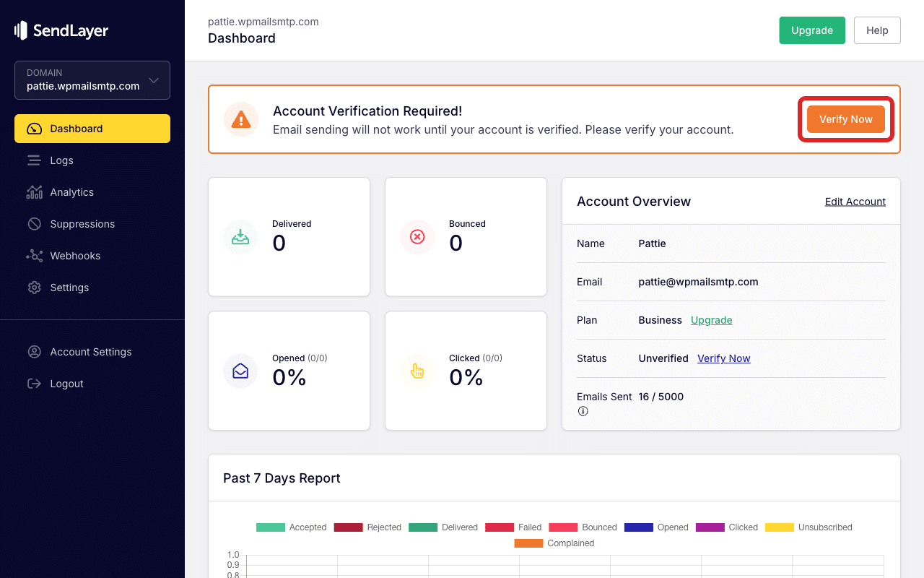Click the Account Settings user icon

[34, 352]
